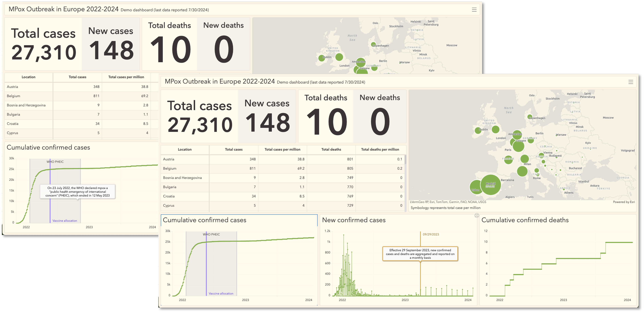The height and width of the screenshot is (313, 644).
Task: Select the Copenhagen marker on background map
Action: point(373,45)
